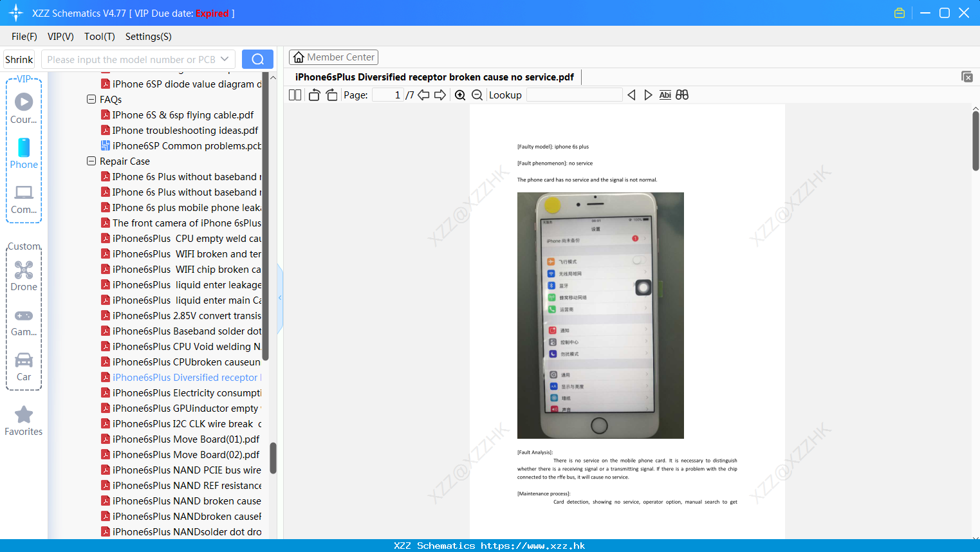980x552 pixels.
Task: Open the Computer category in the sidebar
Action: pyautogui.click(x=24, y=199)
